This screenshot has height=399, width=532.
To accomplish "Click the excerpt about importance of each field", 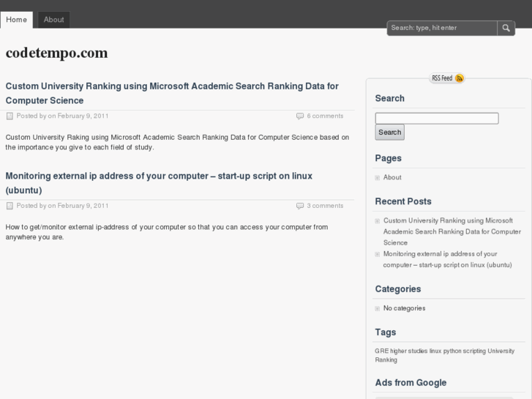I will [177, 142].
